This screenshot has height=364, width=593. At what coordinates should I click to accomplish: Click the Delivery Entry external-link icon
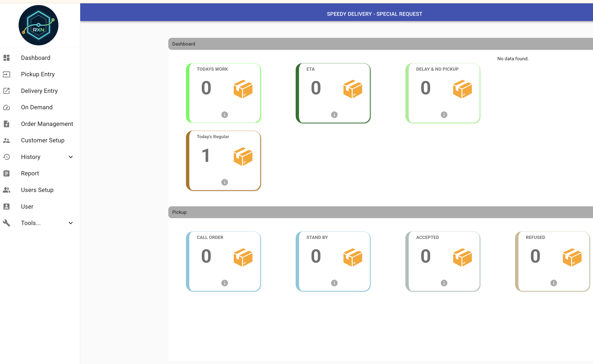6,91
